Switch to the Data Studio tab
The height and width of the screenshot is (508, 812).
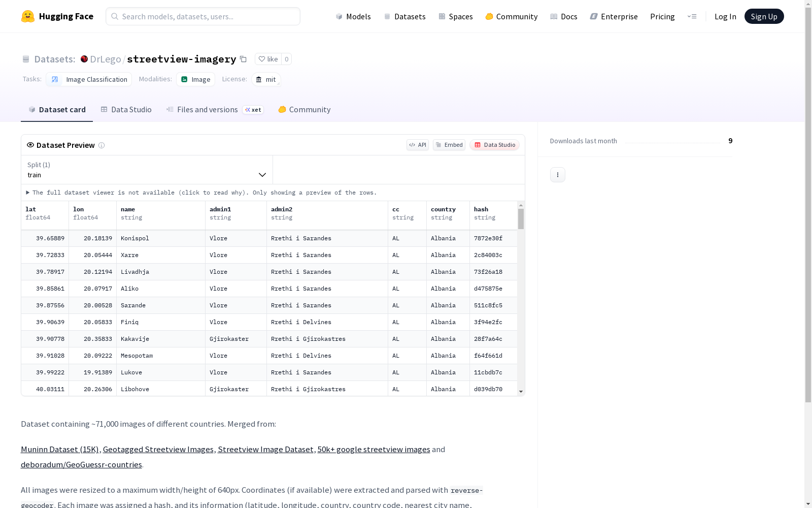pyautogui.click(x=126, y=110)
